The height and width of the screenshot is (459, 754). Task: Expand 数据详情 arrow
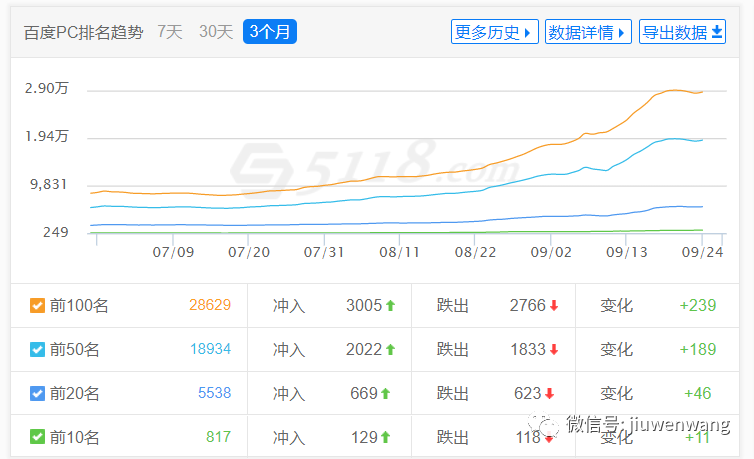click(621, 32)
